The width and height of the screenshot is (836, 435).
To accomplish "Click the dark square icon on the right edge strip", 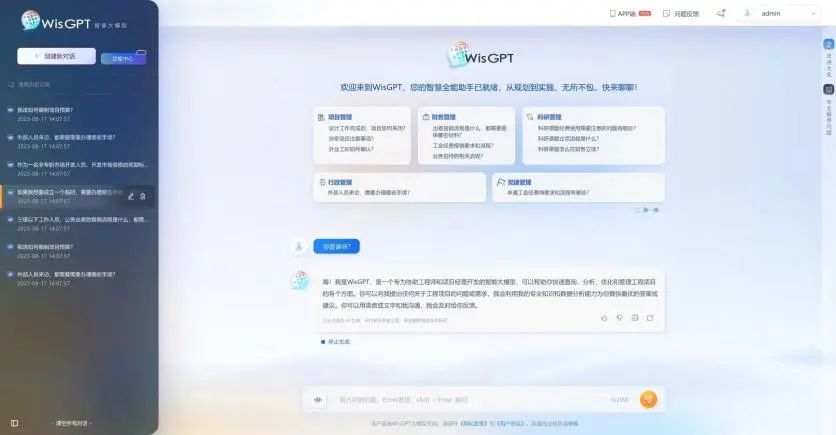I will (829, 89).
